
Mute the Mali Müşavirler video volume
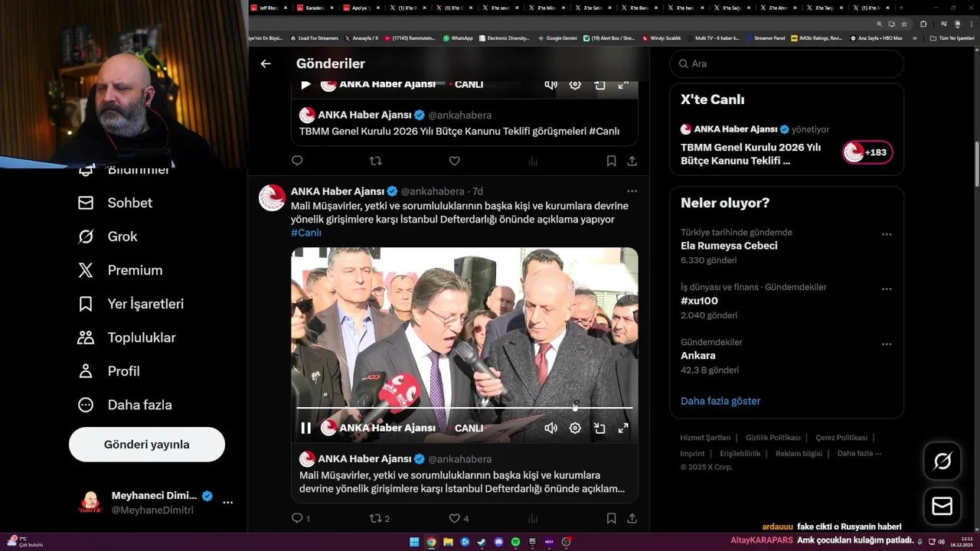550,428
